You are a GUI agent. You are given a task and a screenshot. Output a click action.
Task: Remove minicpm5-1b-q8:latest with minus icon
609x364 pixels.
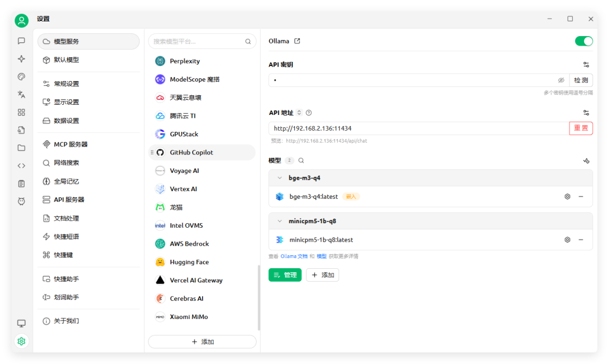(581, 240)
